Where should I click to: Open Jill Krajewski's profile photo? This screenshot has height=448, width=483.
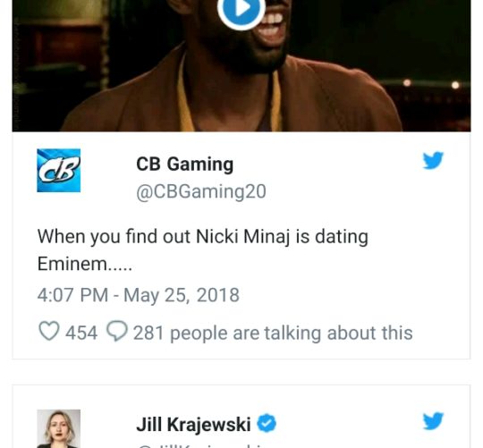[58, 428]
